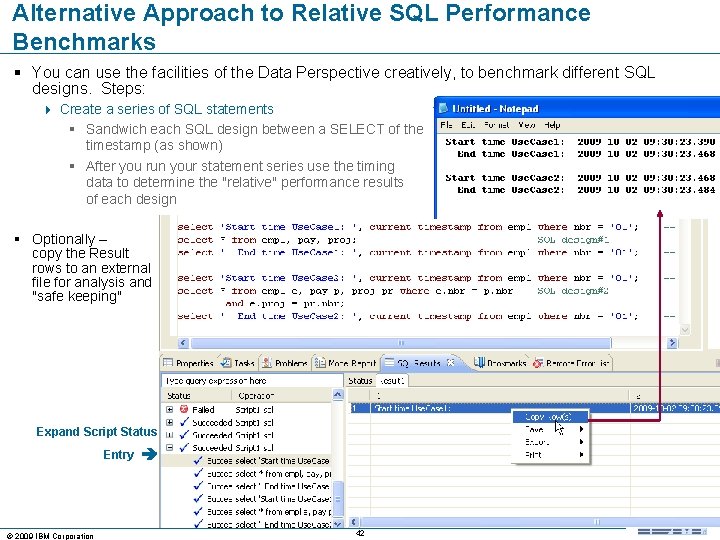Switch to the Bookmarks tab
Image resolution: width=720 pixels, height=540 pixels.
pyautogui.click(x=500, y=363)
